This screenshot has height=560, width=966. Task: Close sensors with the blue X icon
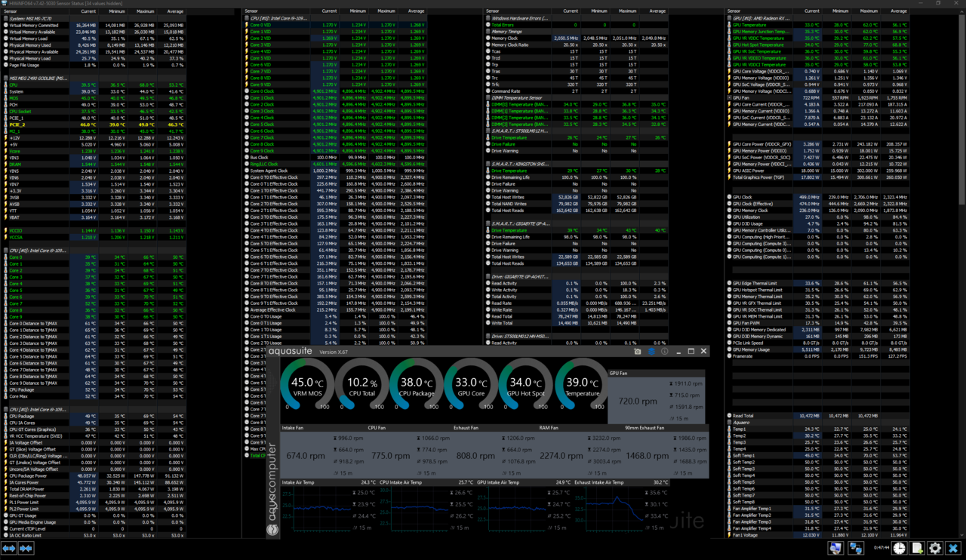953,549
